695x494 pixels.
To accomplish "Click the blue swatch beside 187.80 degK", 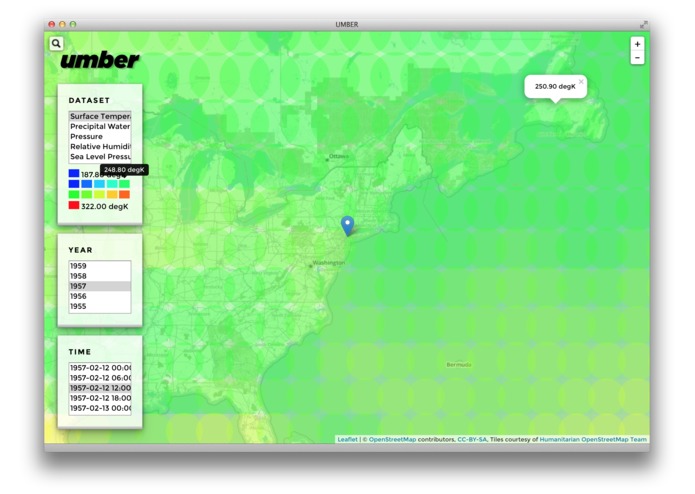I will pyautogui.click(x=74, y=173).
